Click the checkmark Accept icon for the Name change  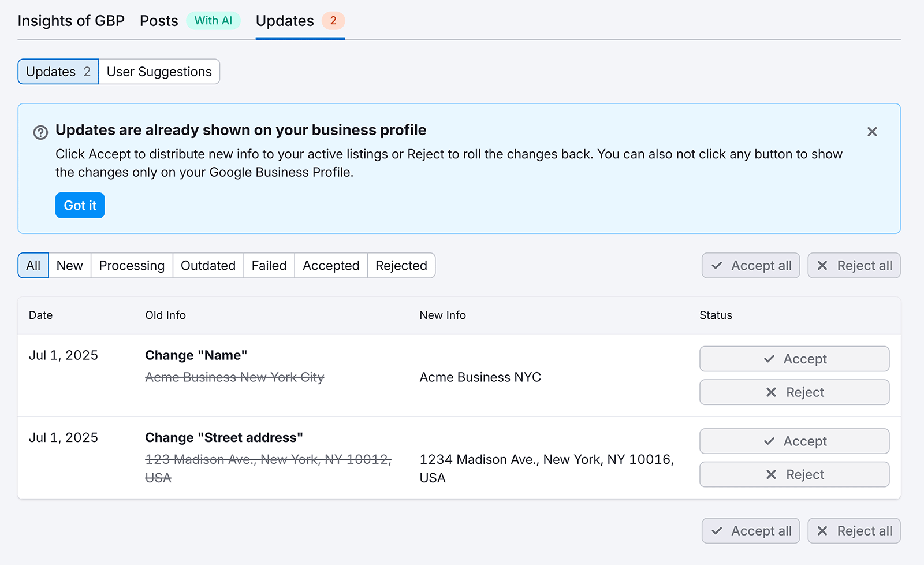[769, 359]
